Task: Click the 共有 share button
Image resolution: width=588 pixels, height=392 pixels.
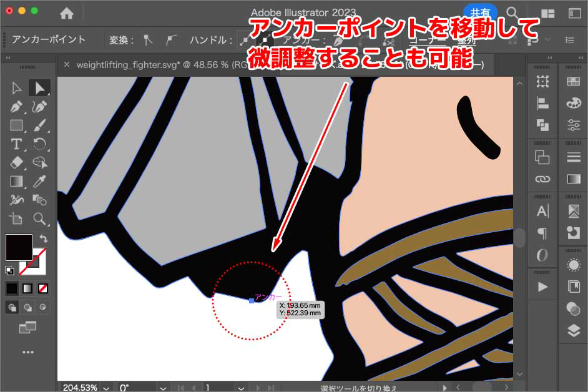Action: tap(480, 12)
